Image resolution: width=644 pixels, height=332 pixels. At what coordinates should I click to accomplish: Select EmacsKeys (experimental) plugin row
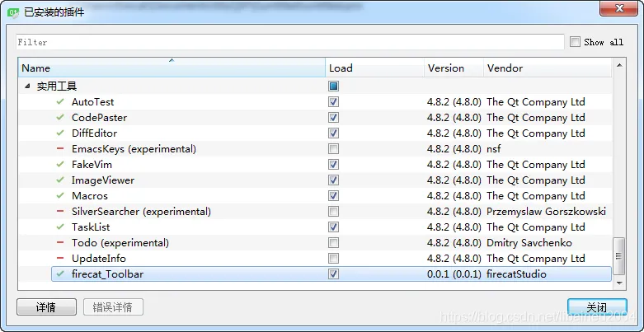coord(315,148)
